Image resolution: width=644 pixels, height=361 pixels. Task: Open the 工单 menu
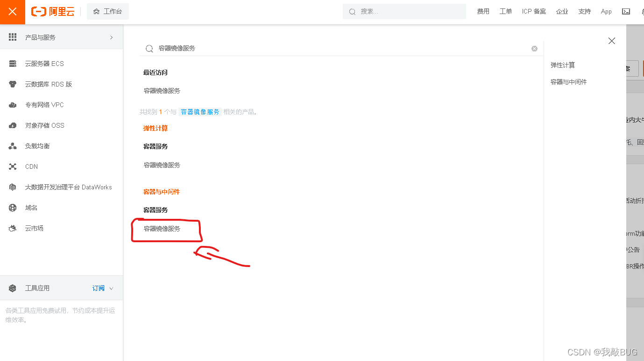(x=506, y=11)
